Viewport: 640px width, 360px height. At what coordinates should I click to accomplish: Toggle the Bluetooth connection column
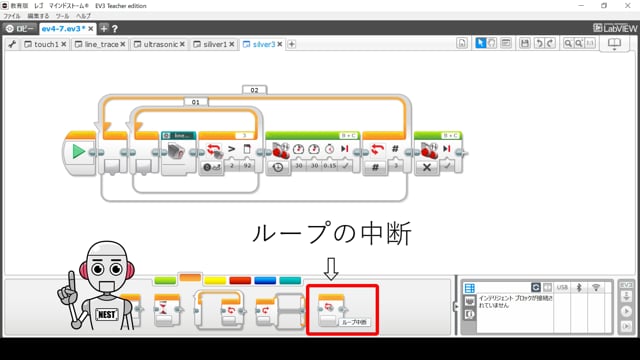(x=579, y=287)
